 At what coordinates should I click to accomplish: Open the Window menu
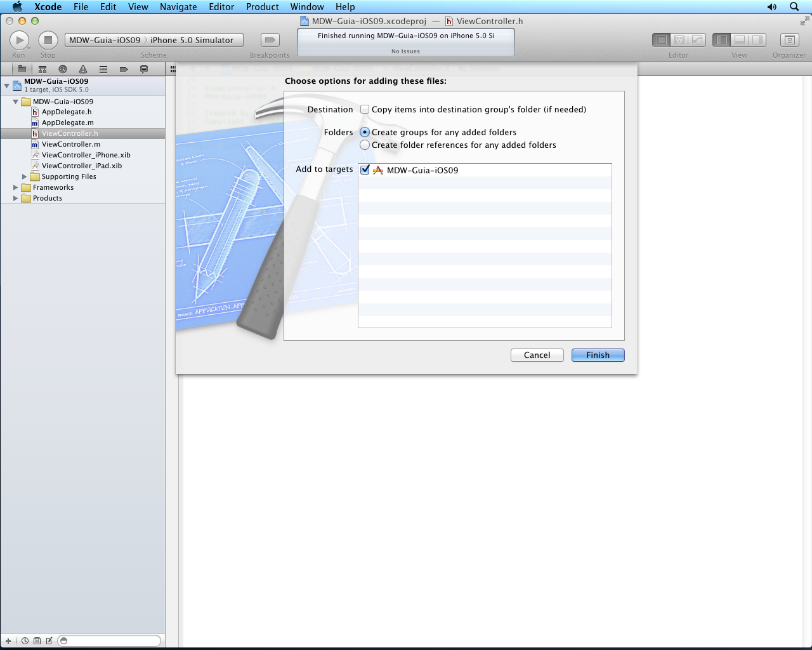(x=307, y=7)
